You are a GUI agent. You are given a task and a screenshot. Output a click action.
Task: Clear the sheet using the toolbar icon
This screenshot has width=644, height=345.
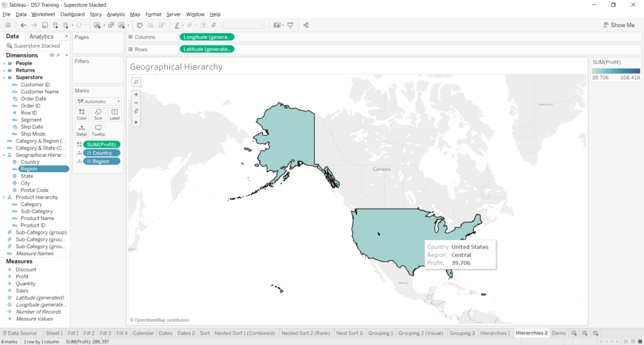[x=121, y=25]
